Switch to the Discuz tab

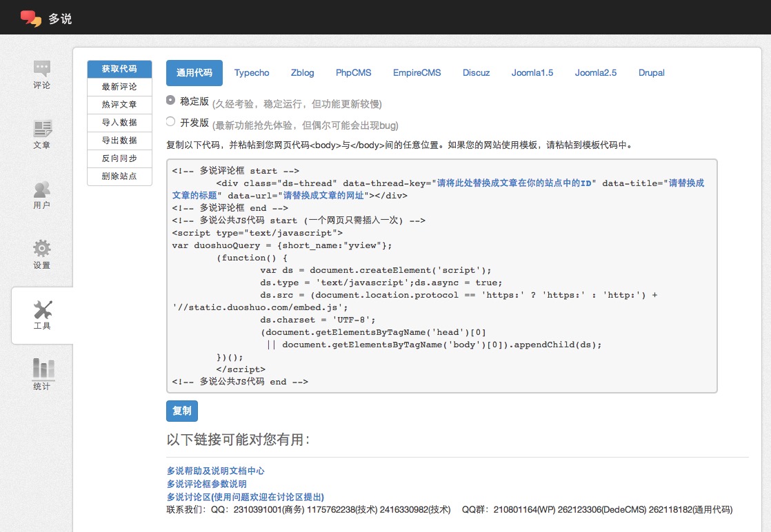[476, 73]
